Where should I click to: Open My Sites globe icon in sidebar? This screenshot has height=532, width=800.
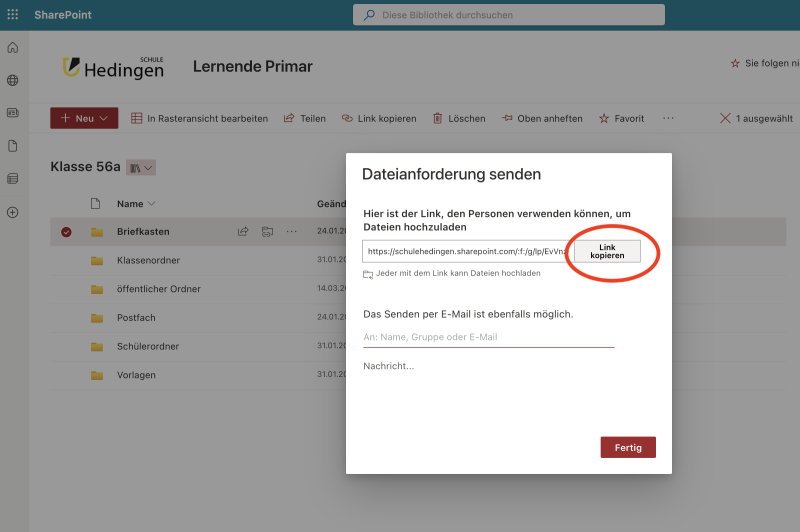(x=12, y=81)
